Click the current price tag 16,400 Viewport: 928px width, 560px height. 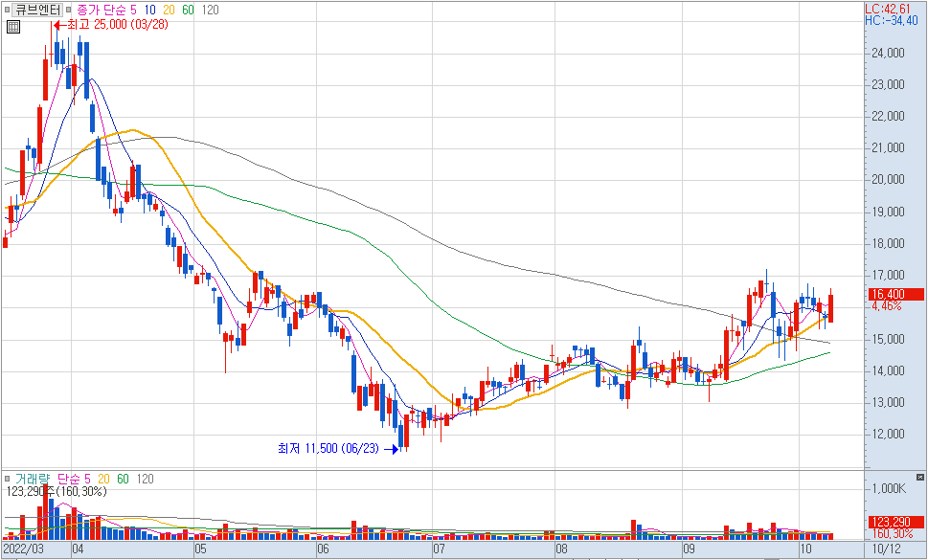895,295
